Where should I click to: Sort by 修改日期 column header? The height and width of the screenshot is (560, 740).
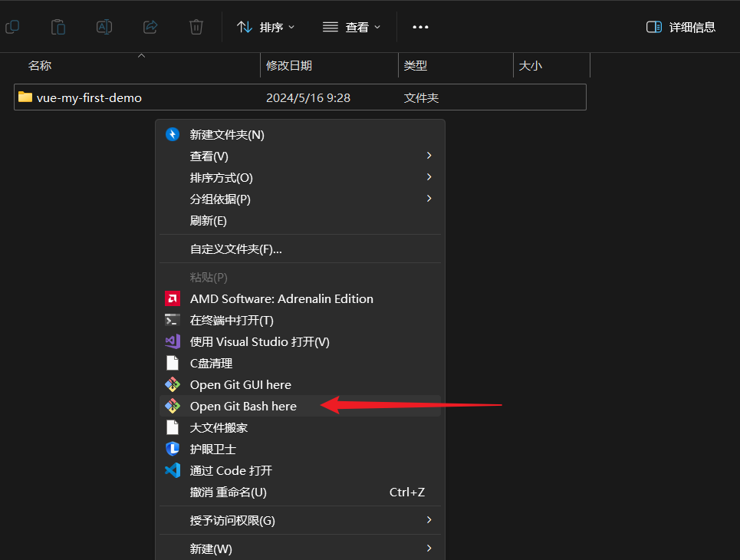coord(289,66)
